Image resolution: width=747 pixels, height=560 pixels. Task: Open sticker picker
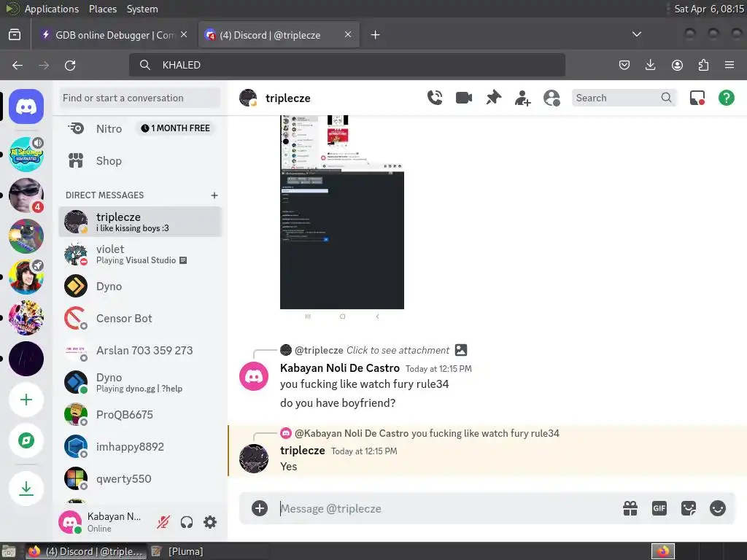click(x=689, y=508)
